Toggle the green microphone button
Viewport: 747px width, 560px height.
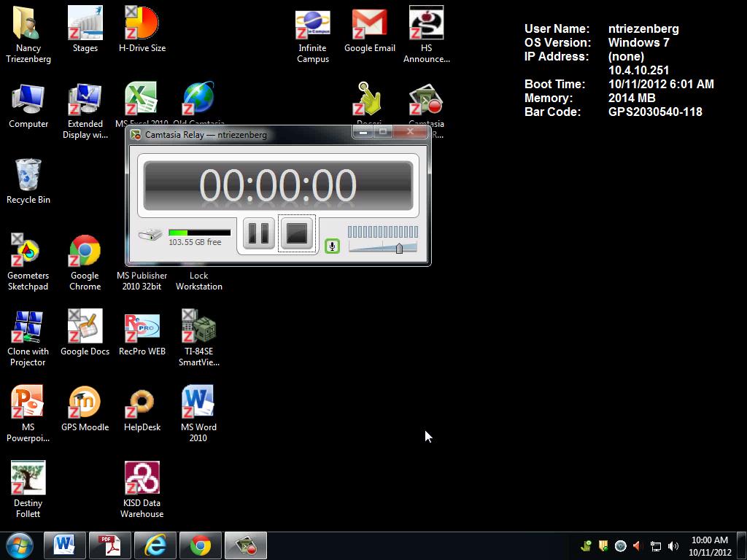click(x=332, y=246)
